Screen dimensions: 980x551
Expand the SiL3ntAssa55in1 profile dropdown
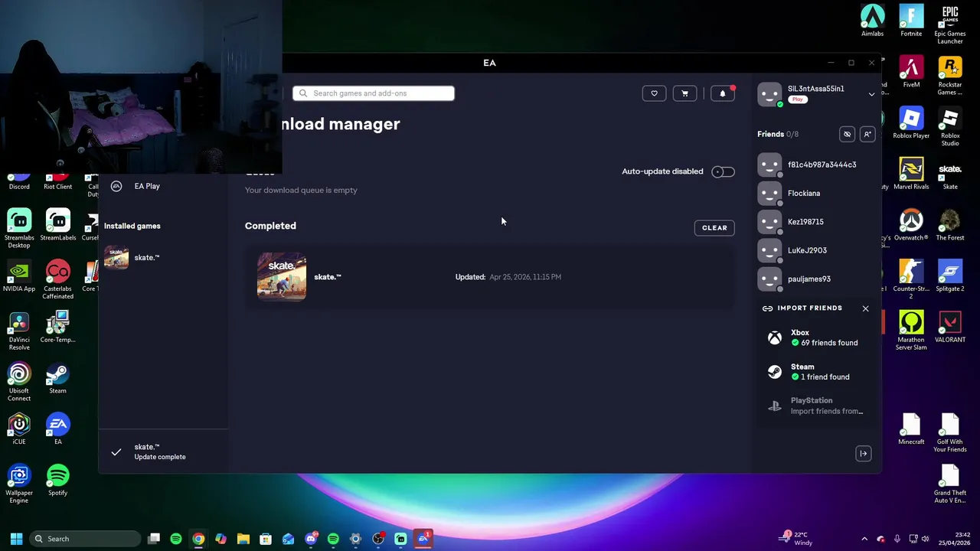(x=871, y=94)
